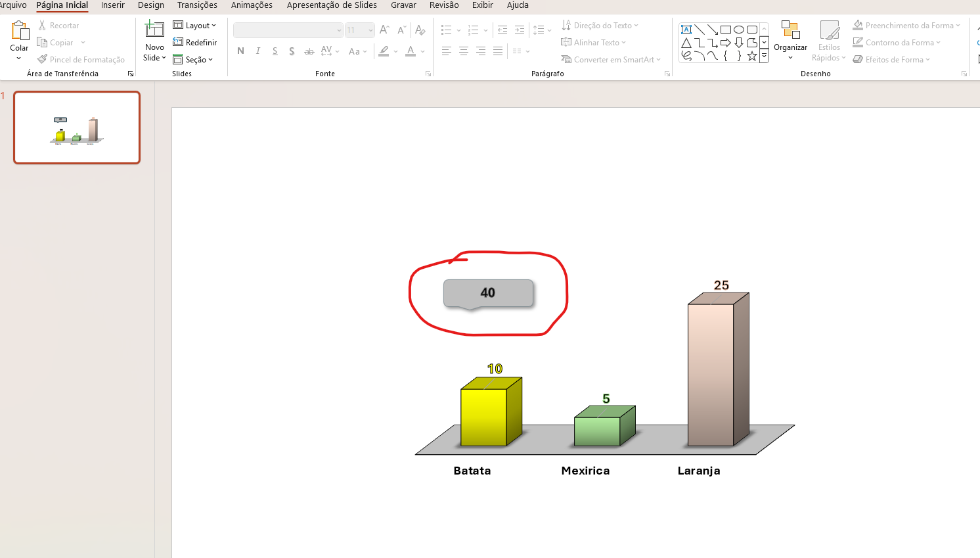Select the gray callout showing 40

[x=488, y=293]
